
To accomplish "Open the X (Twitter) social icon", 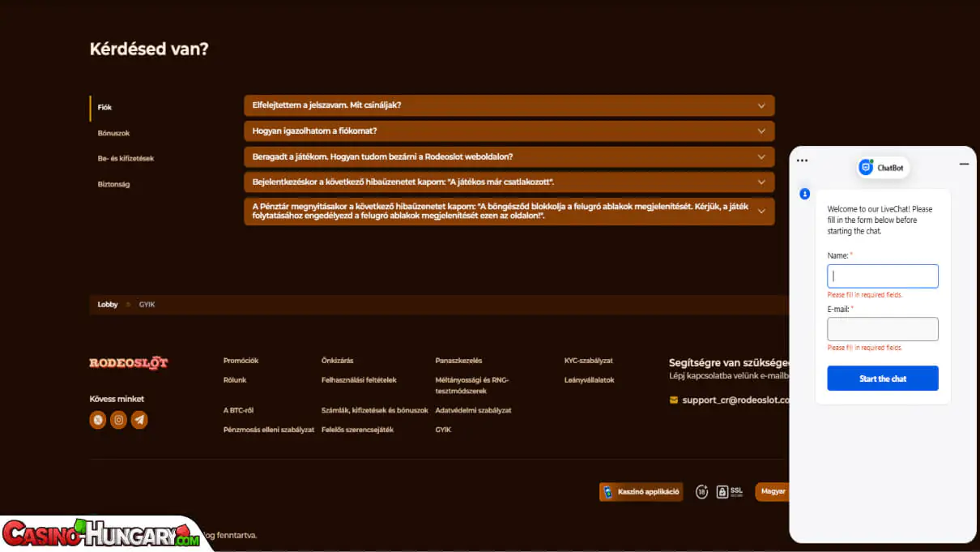I will tap(98, 420).
